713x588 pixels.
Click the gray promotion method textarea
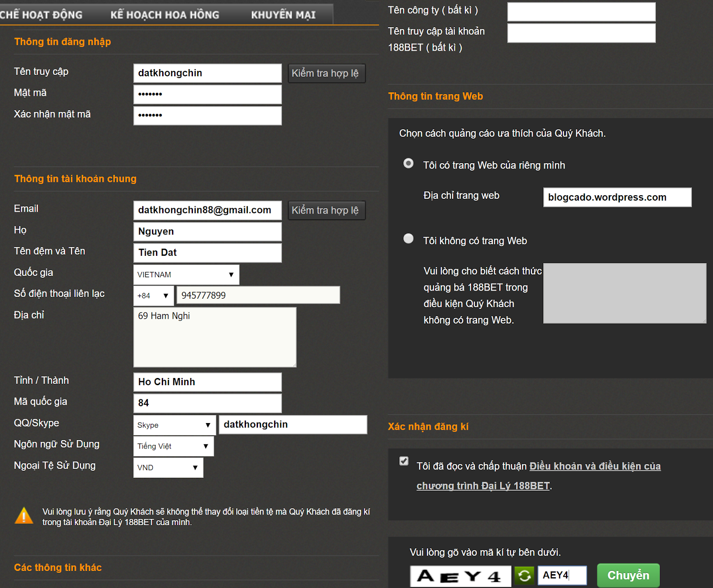(x=625, y=293)
